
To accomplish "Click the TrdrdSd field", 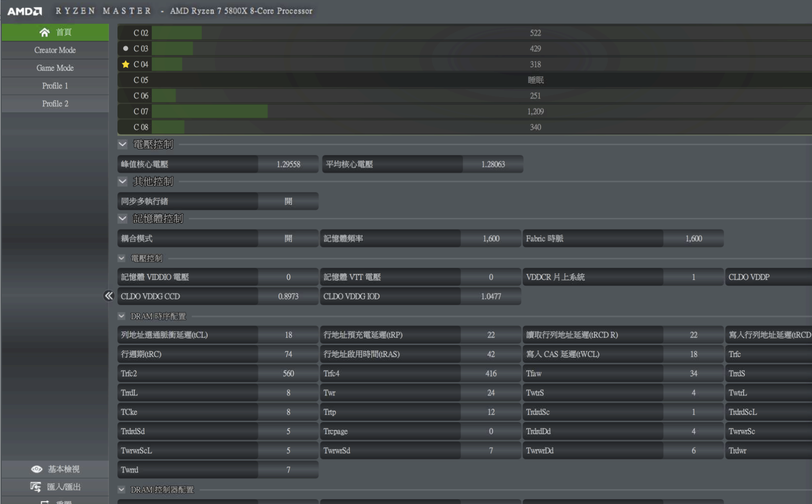I will coord(218,431).
